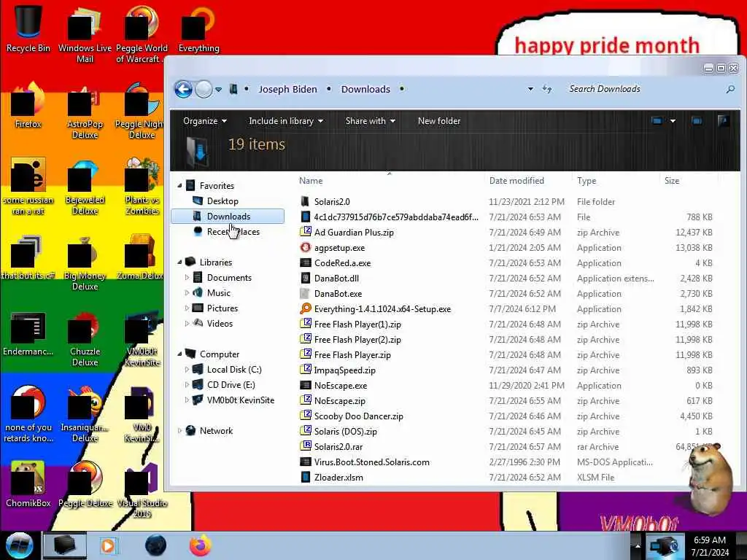Screen dimensions: 747x560
Task: Select ImpaqSpeed.zip file icon
Action: (x=306, y=370)
